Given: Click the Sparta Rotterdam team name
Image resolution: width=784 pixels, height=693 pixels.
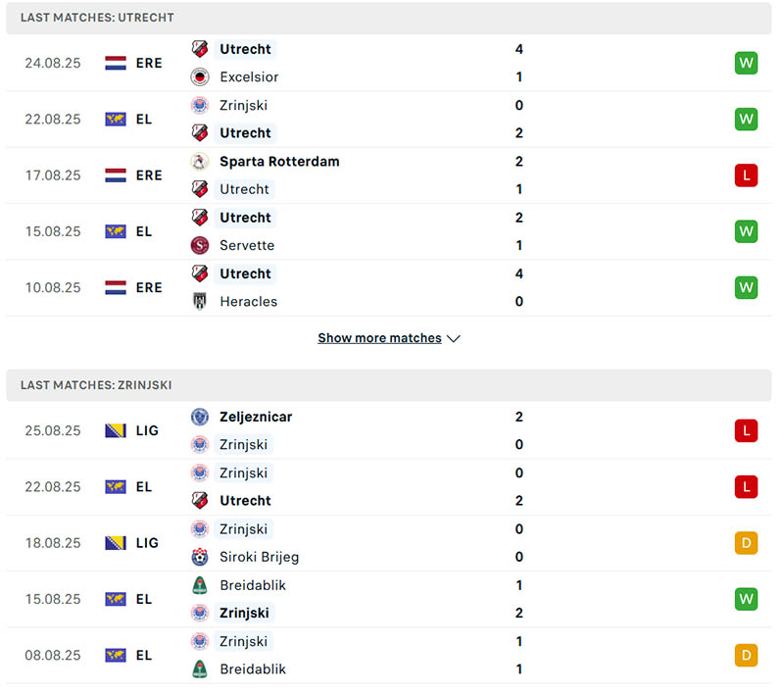Looking at the screenshot, I should [x=279, y=161].
